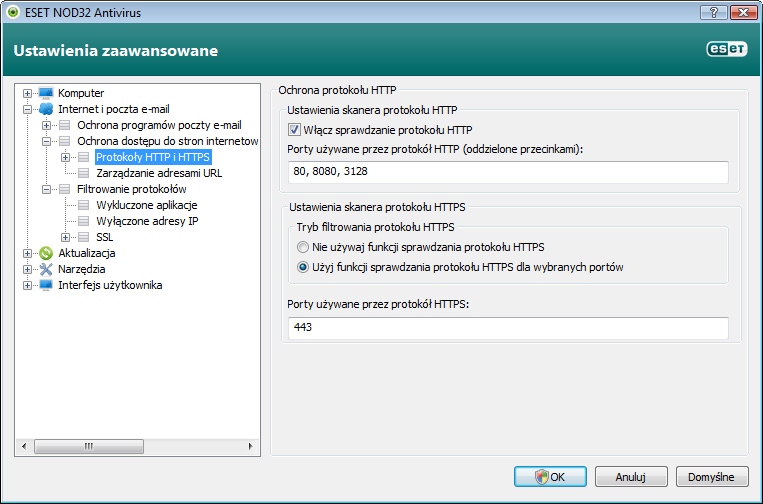Open Aktualizacja settings in tree

point(87,253)
